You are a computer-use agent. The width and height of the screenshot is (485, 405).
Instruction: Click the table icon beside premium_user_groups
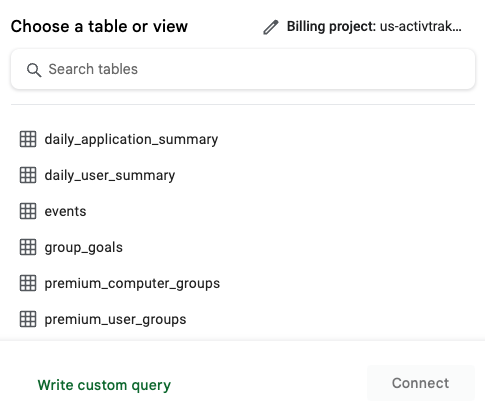(x=28, y=319)
